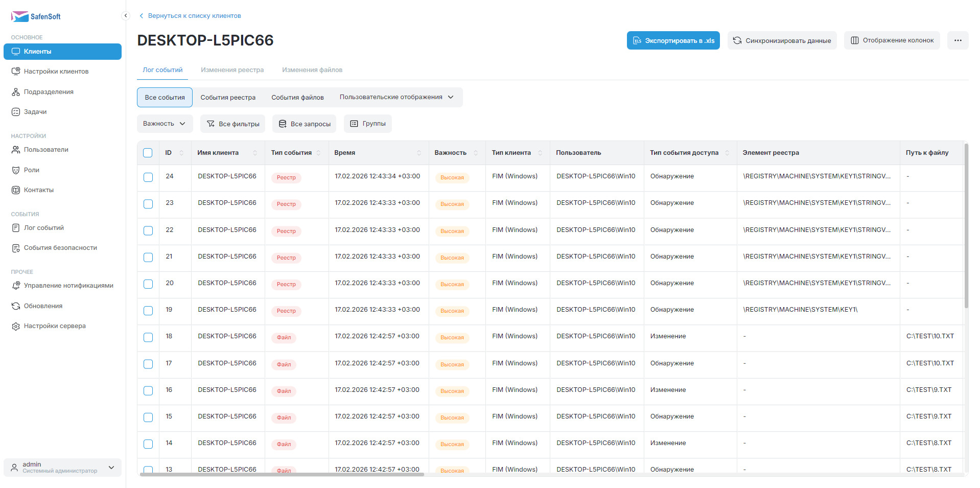The image size is (980, 488).
Task: Toggle the select-all checkbox in table header
Action: pos(148,153)
